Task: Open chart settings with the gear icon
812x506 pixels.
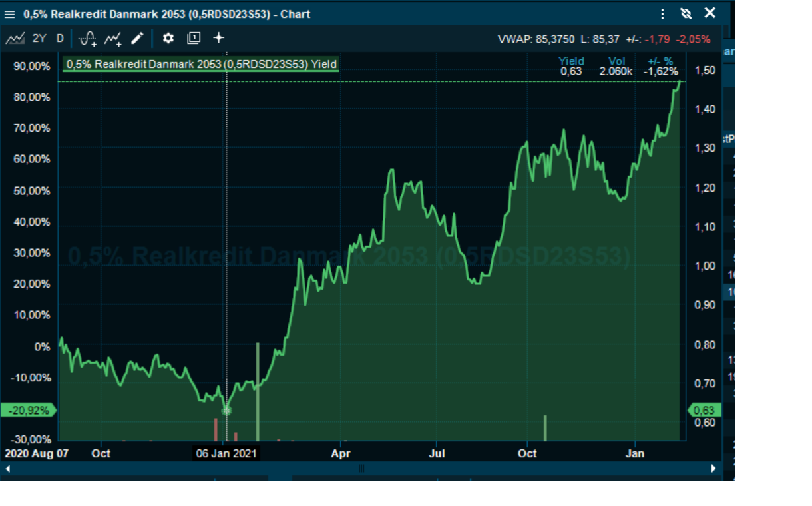Action: click(x=168, y=39)
